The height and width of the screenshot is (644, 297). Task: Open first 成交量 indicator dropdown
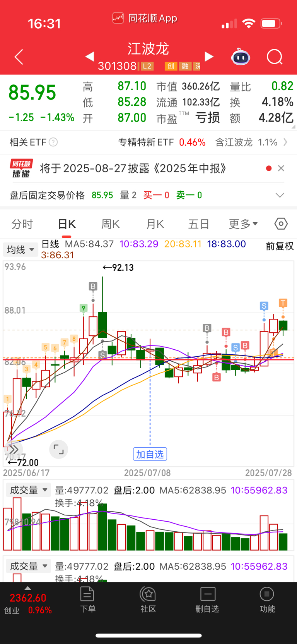pos(28,490)
